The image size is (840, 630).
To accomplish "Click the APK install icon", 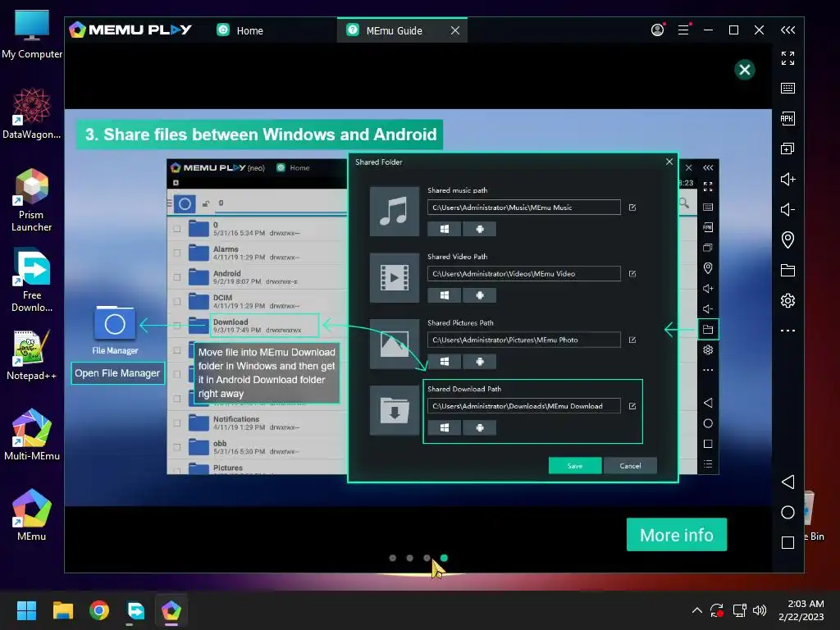I will point(787,118).
